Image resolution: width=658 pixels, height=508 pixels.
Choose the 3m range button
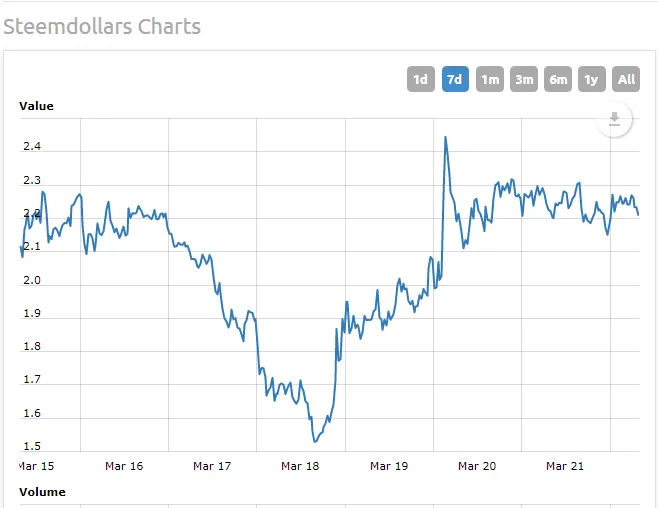[524, 79]
